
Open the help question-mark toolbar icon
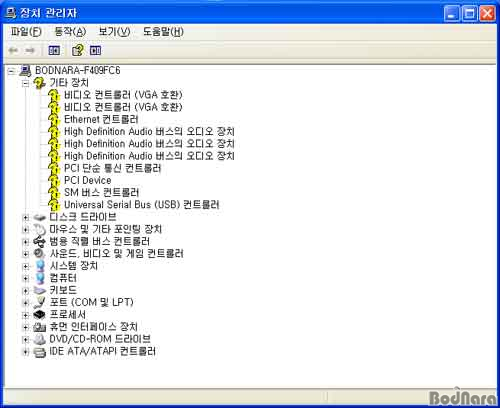[78, 51]
